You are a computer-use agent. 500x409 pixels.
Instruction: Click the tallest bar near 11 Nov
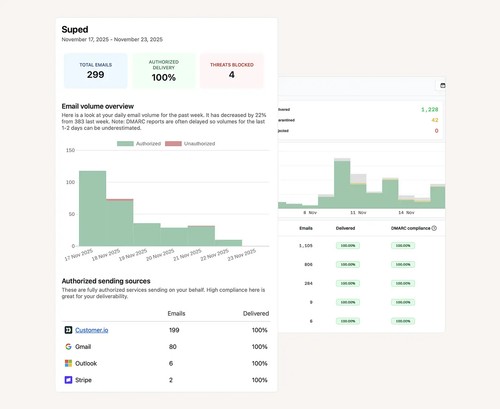[x=342, y=183]
